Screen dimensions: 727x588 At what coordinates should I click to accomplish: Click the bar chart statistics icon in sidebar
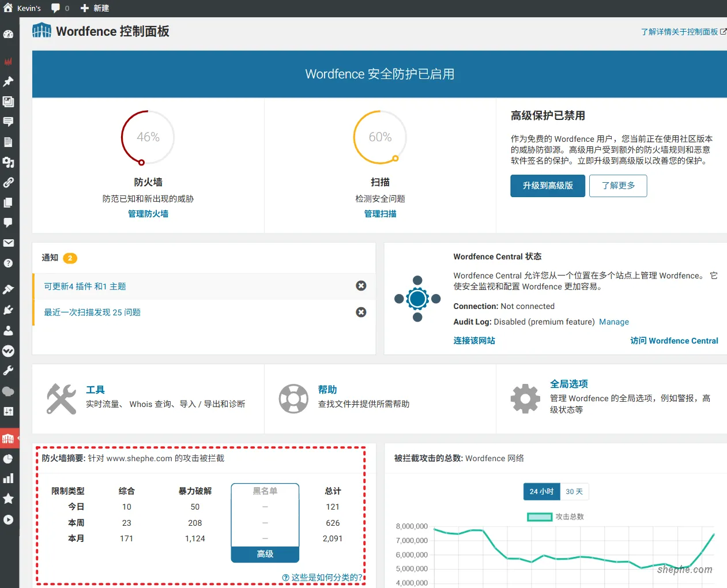[9, 478]
